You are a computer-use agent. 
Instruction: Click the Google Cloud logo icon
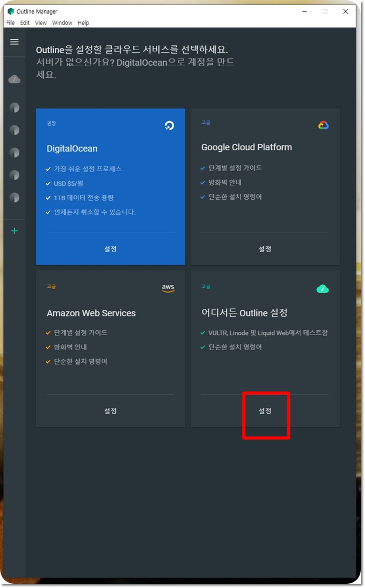coord(323,125)
